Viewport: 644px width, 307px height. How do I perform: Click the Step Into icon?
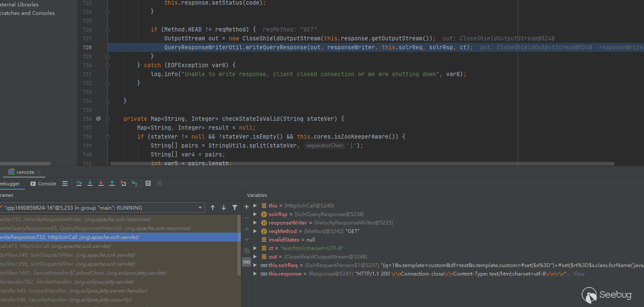90,184
